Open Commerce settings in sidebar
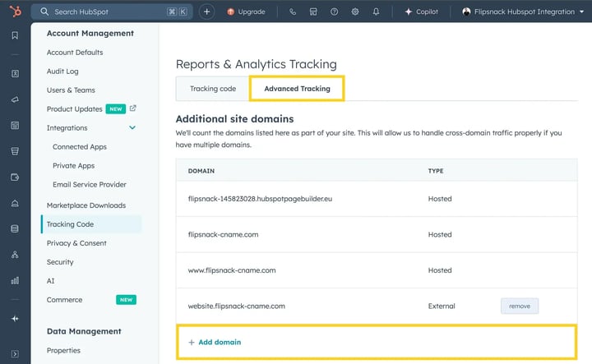 (65, 299)
